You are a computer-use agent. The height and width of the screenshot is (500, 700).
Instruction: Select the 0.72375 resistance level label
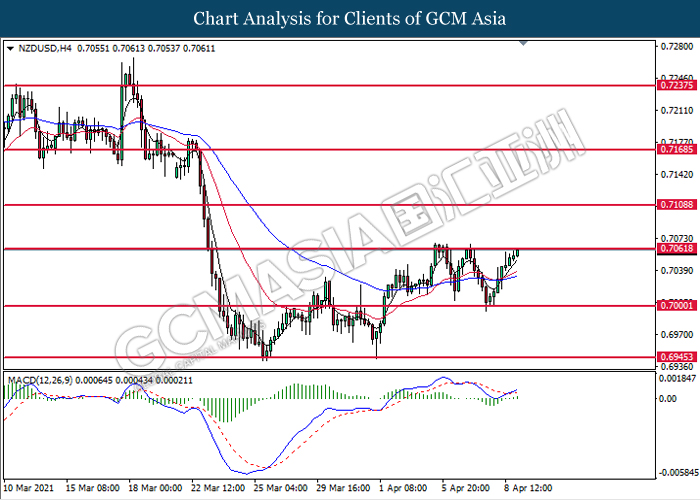(677, 85)
